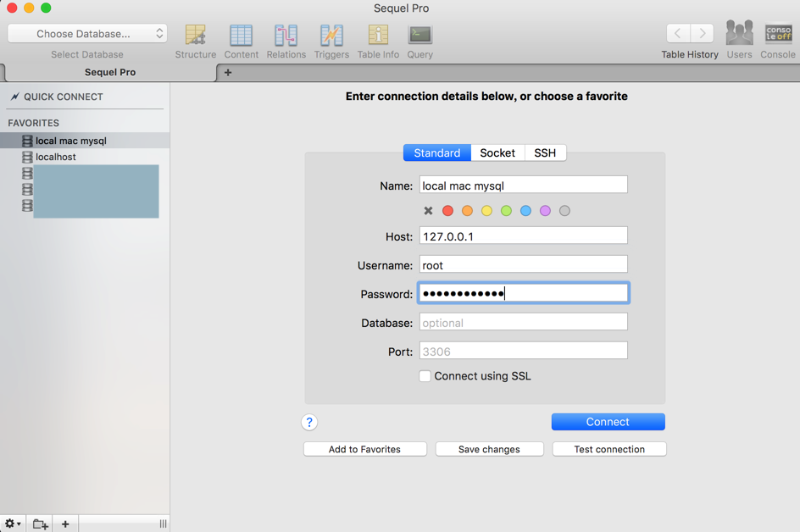This screenshot has width=800, height=532.
Task: Open the Console icon
Action: click(778, 34)
